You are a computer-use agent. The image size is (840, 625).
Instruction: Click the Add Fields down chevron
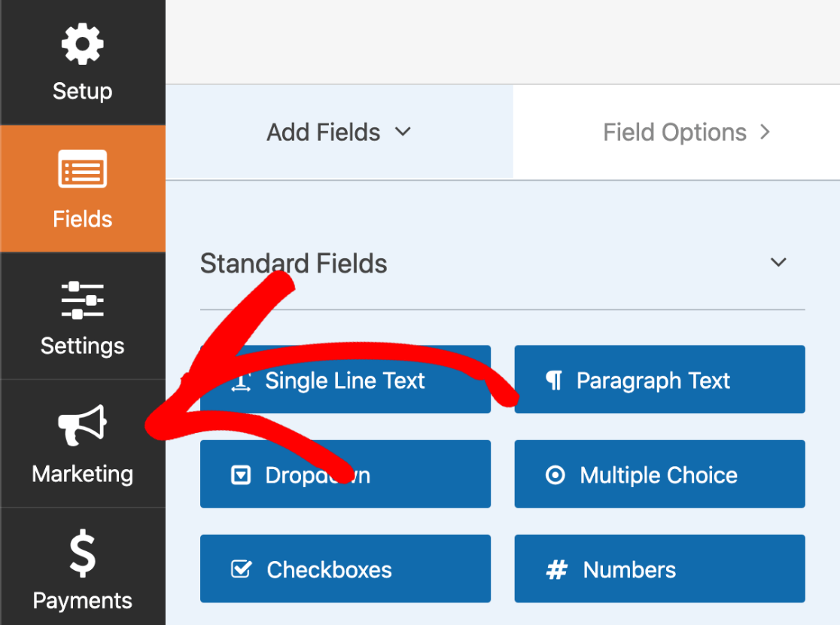click(x=403, y=132)
